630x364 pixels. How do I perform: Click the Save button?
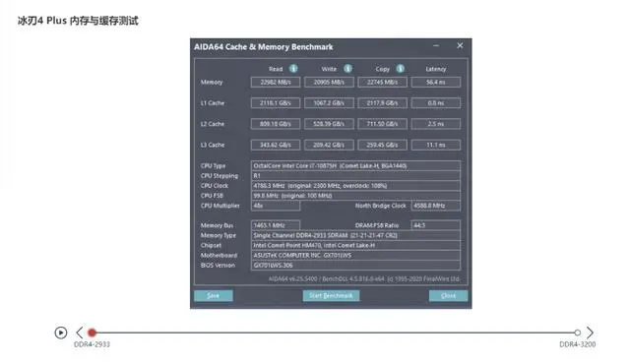click(x=214, y=296)
